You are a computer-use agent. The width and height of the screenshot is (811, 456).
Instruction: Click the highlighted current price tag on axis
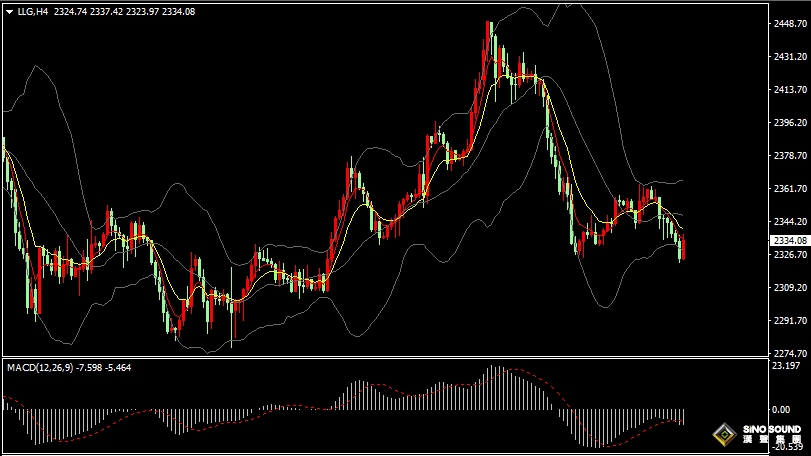(789, 241)
